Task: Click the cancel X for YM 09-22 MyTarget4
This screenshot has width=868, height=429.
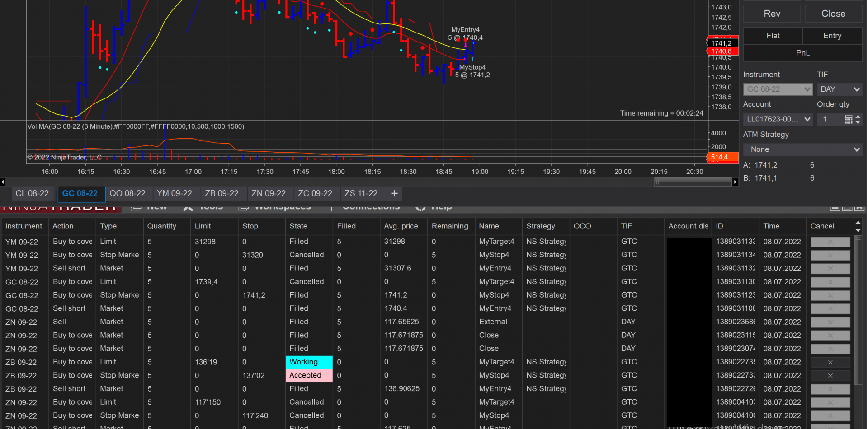Action: point(830,242)
